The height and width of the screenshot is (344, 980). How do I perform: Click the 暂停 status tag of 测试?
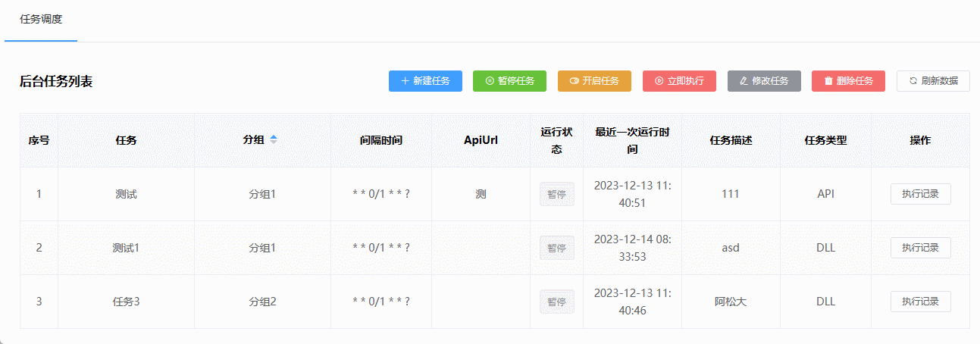click(556, 194)
